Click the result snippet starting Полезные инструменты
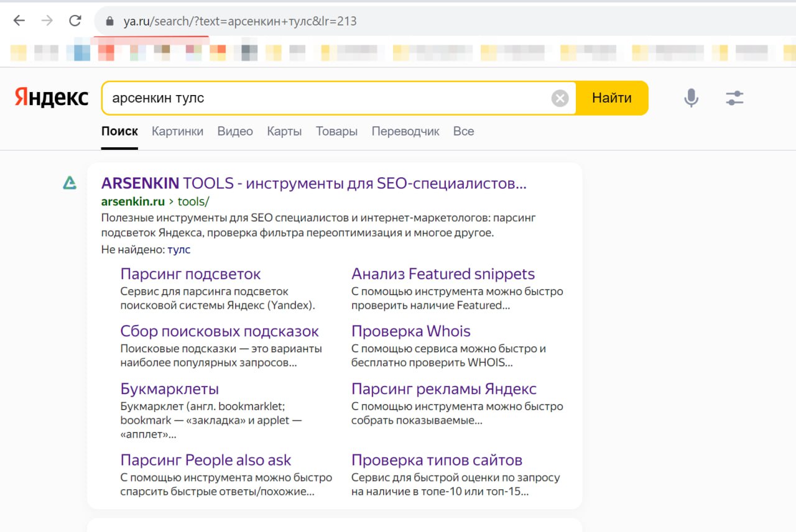Screen dimensions: 796x532 click(x=318, y=226)
